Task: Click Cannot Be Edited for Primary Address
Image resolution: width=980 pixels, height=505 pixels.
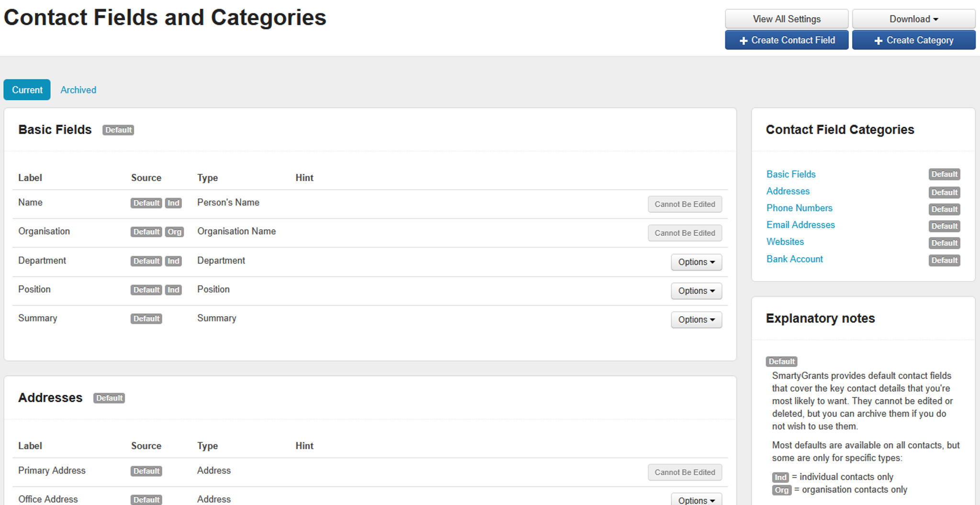Action: coord(685,472)
